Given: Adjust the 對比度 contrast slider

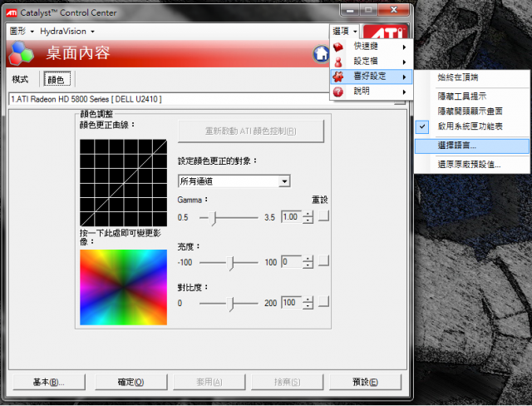Looking at the screenshot, I should click(231, 303).
